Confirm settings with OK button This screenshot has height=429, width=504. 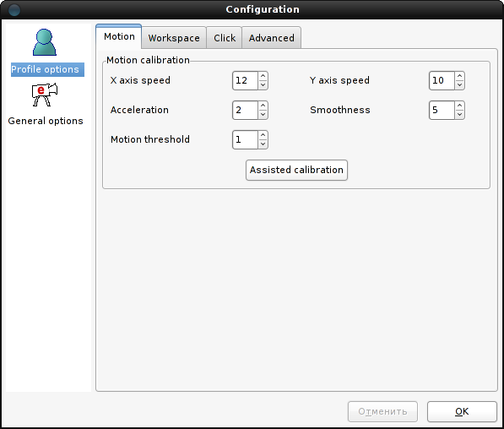[x=462, y=411]
